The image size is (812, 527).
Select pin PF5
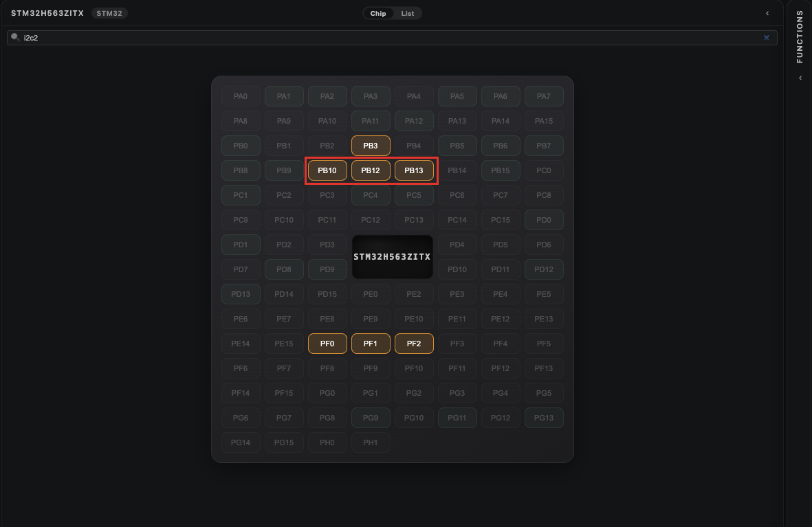click(x=544, y=344)
